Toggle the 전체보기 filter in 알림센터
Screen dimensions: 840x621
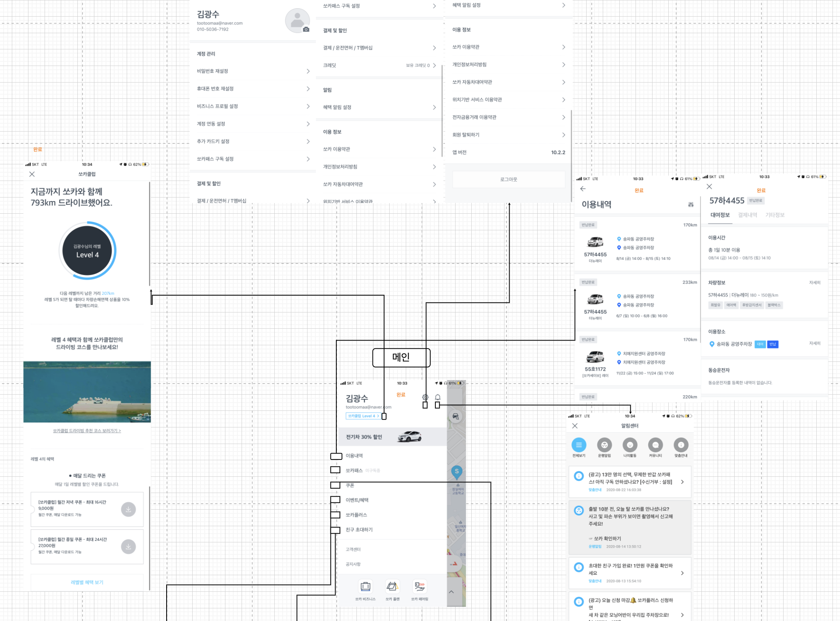point(579,445)
